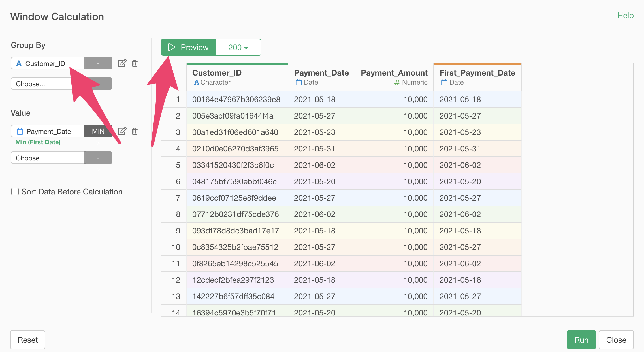Viewport: 644px width, 352px height.
Task: Click Date calendar icon under First_Payment_Date header
Action: click(444, 82)
